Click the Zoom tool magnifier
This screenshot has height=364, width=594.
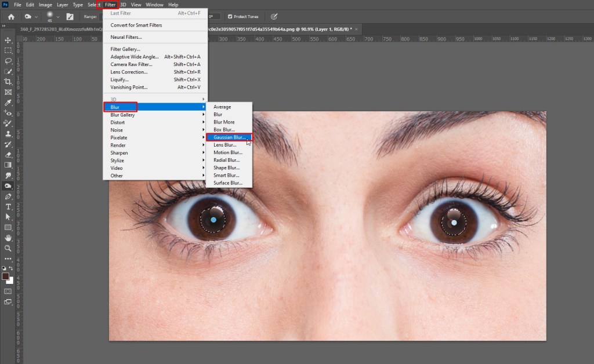pos(8,248)
